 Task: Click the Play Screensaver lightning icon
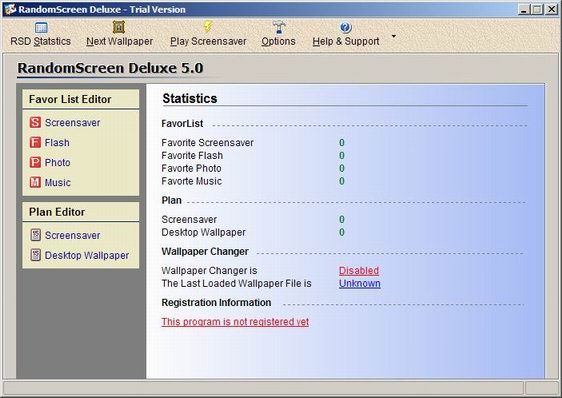(x=208, y=27)
